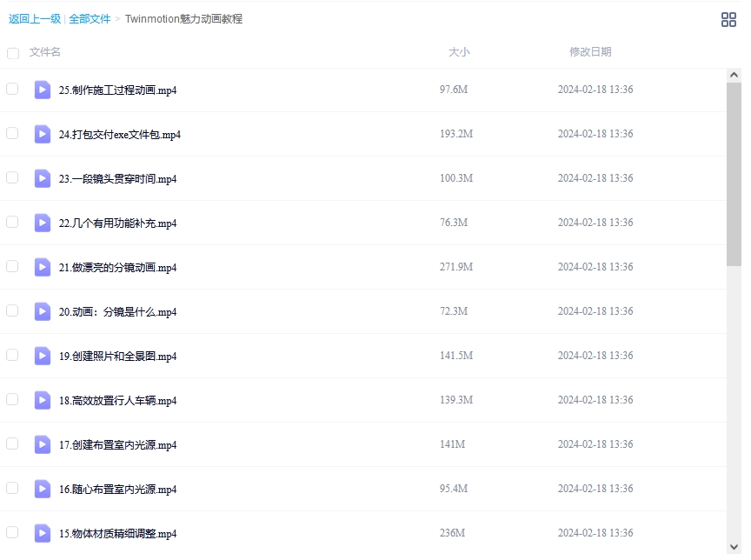
Task: Open file 19.创建照片和全景图.mp4
Action: [118, 356]
